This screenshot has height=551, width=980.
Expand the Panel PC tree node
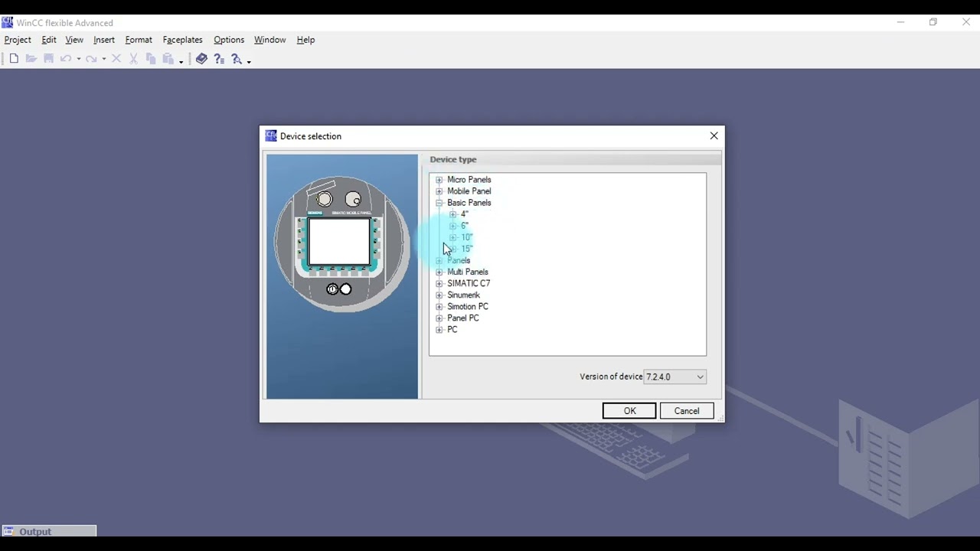439,318
